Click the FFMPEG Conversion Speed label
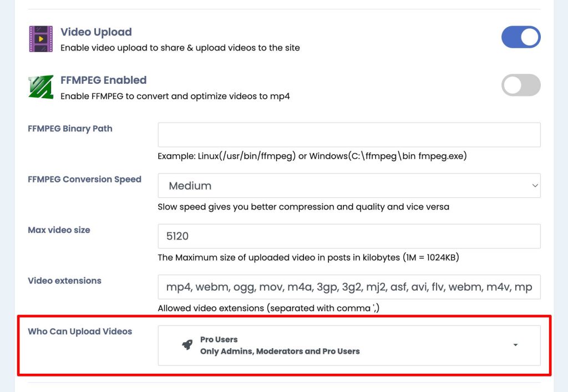This screenshot has height=392, width=568. point(84,180)
